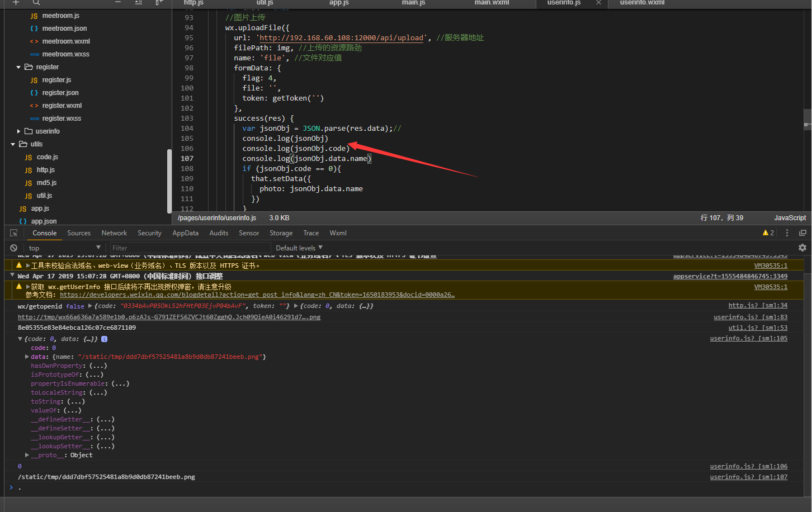The image size is (812, 512).
Task: Open the top execution context dropdown
Action: [64, 248]
